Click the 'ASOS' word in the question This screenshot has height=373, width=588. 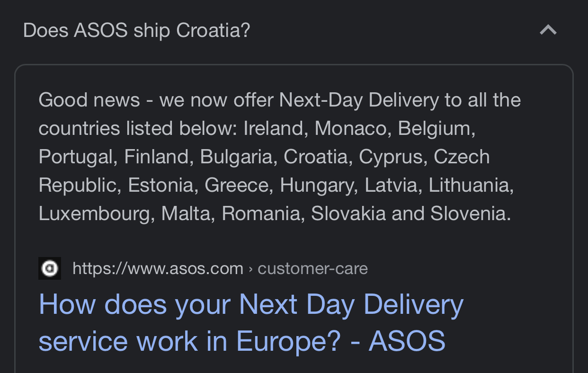tap(100, 31)
